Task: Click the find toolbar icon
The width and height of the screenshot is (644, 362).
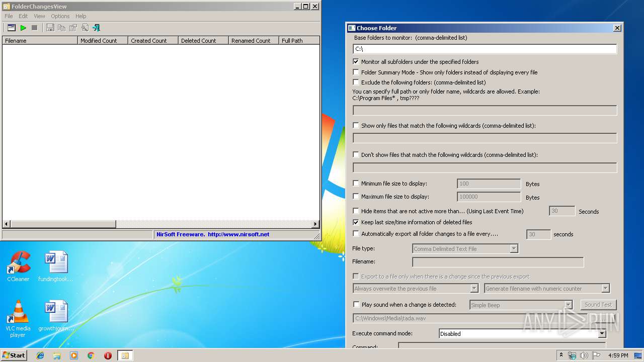Action: click(x=85, y=28)
